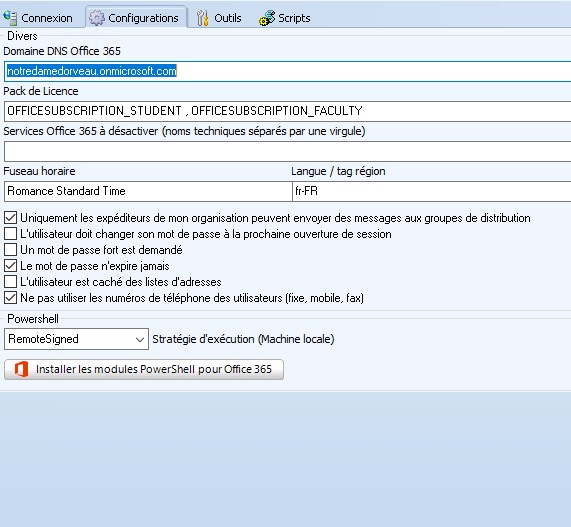Open the Connexion tab
This screenshot has width=571, height=527.
tap(38, 18)
